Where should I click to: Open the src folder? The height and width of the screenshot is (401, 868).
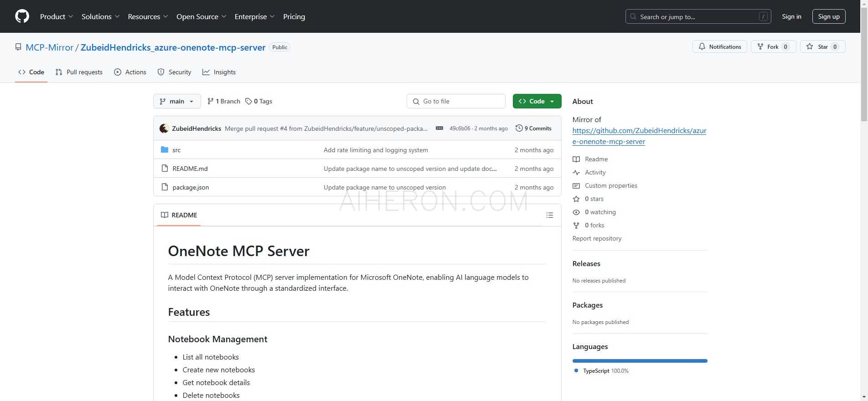pyautogui.click(x=176, y=150)
